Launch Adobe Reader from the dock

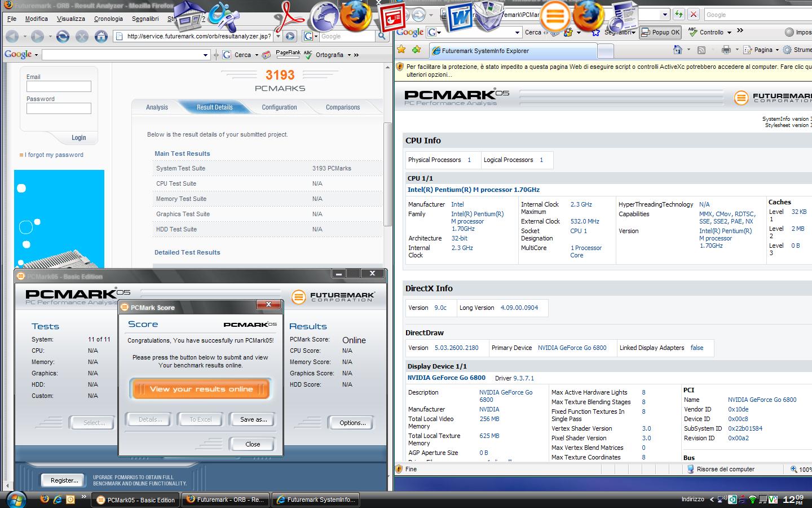[289, 17]
